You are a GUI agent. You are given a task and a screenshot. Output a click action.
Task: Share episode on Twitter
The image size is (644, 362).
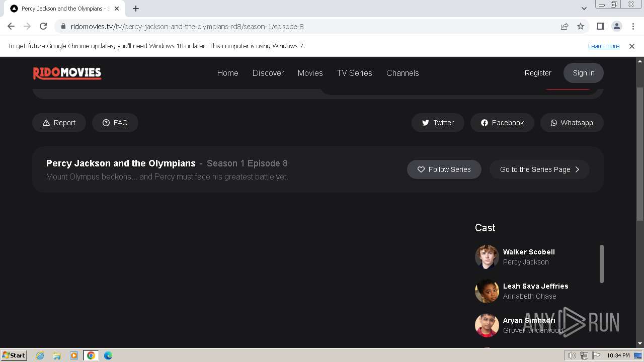pos(438,123)
